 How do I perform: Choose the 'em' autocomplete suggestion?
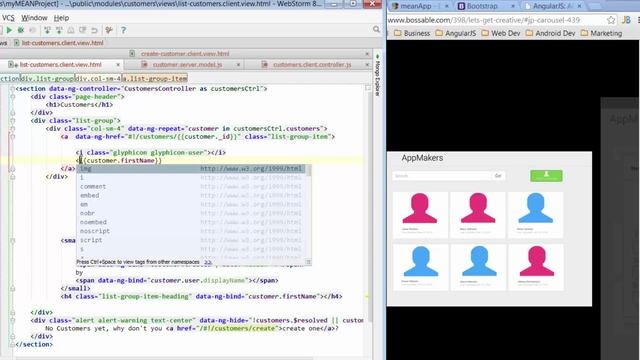tap(191, 204)
